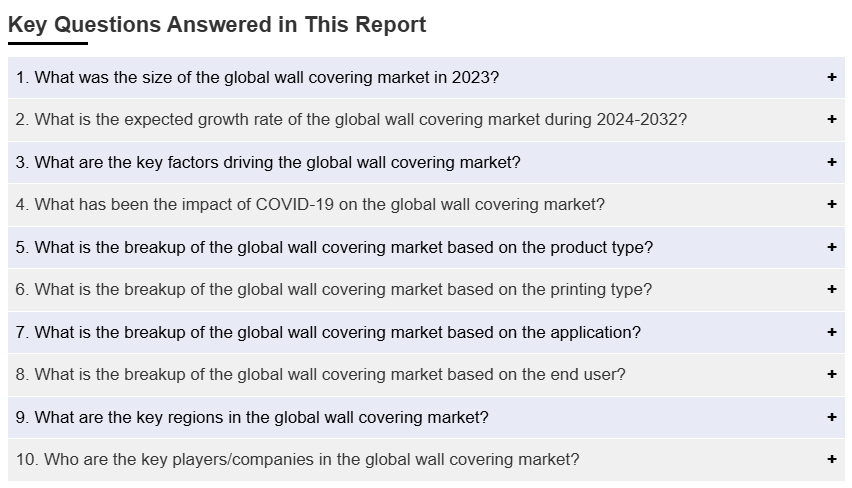This screenshot has height=488, width=852.
Task: Click plus icon for end user breakup
Action: (831, 374)
